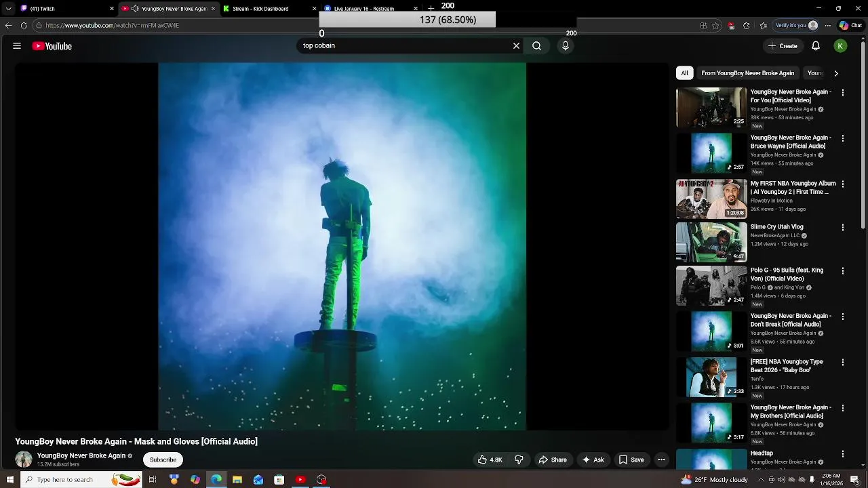Open the YouTube guide hamburger menu
Image resolution: width=868 pixels, height=488 pixels.
17,46
